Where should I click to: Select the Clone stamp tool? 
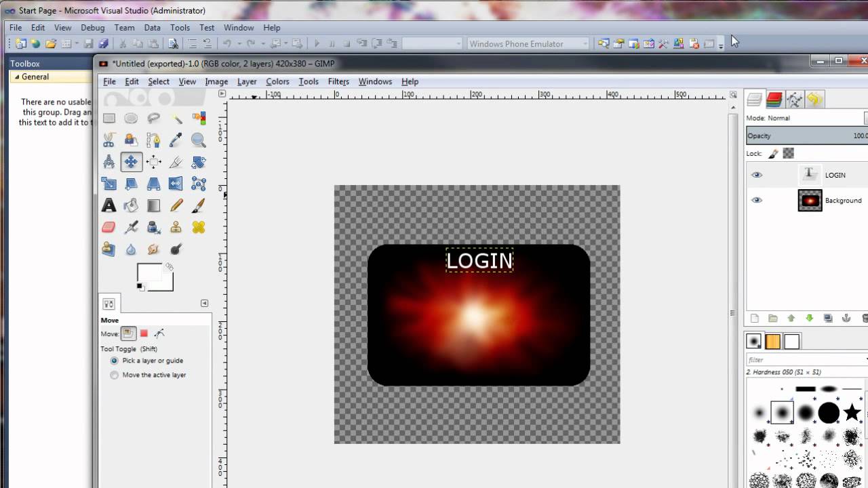176,227
